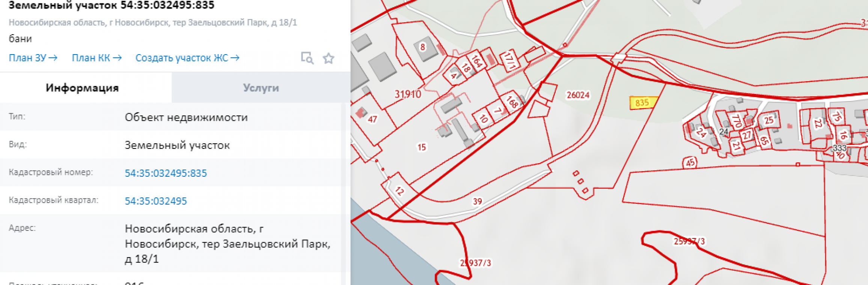Click the бани description text
Viewport: 868px width, 285px height.
[x=20, y=39]
